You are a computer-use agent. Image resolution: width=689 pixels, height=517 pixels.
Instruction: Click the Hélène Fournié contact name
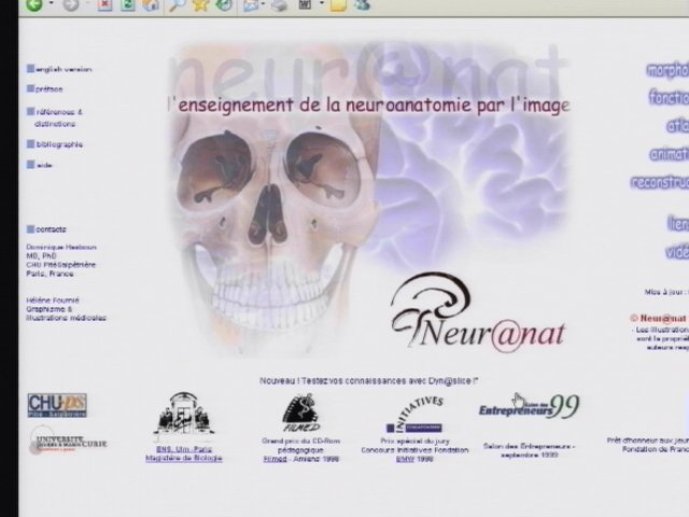coord(52,300)
